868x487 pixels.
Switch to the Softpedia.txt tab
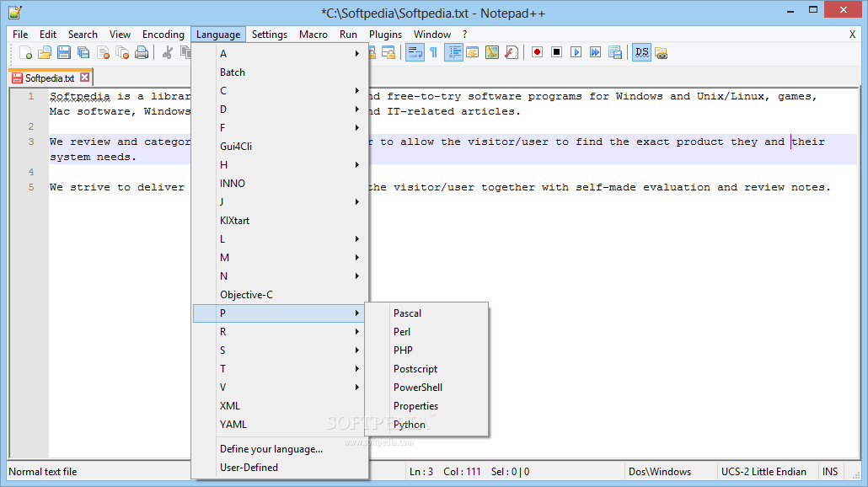[50, 78]
